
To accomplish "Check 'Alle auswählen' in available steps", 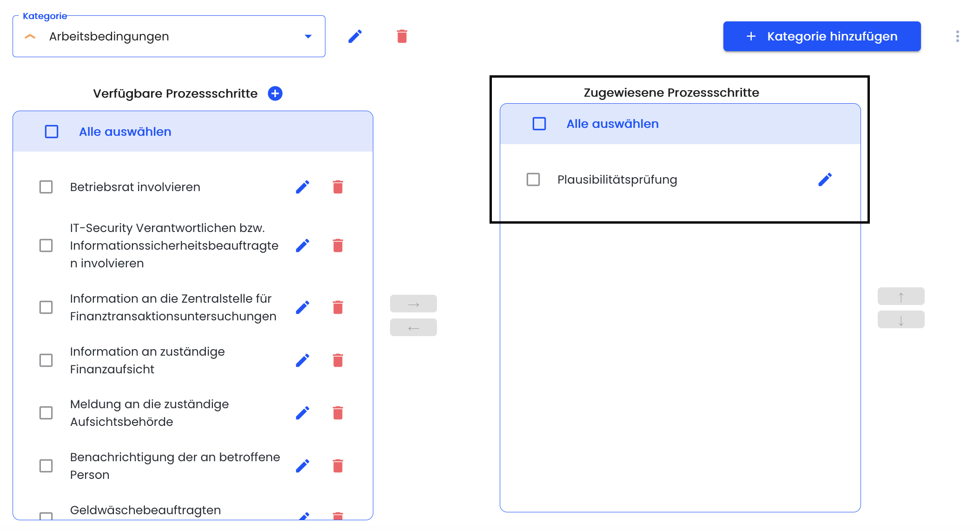I will click(52, 132).
